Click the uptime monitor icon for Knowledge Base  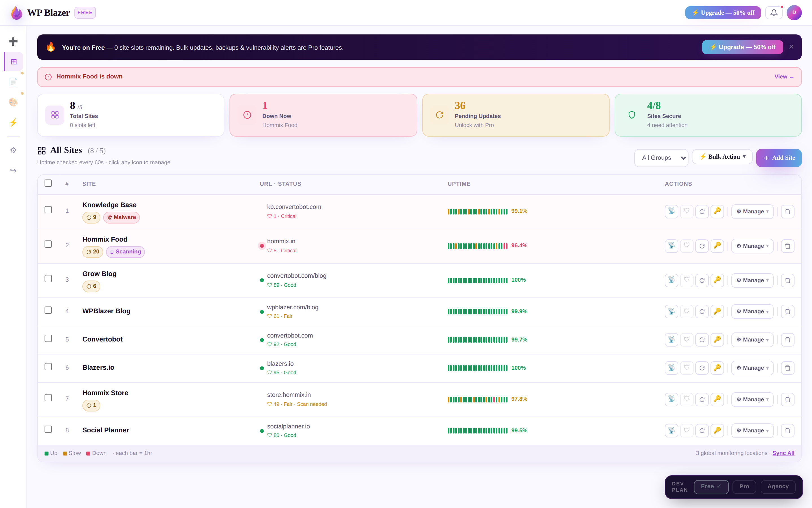(x=671, y=211)
